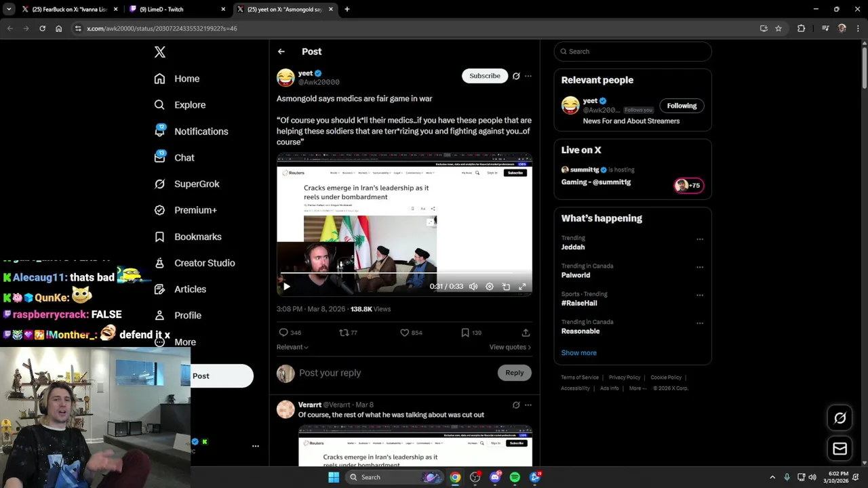Image resolution: width=868 pixels, height=488 pixels.
Task: Click the Grok icon beside Subscribe
Action: click(x=516, y=76)
